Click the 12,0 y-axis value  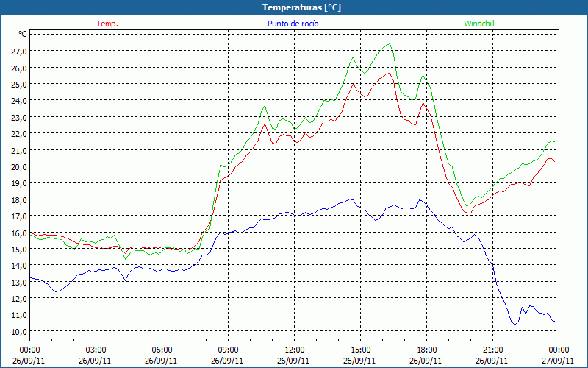pyautogui.click(x=19, y=299)
